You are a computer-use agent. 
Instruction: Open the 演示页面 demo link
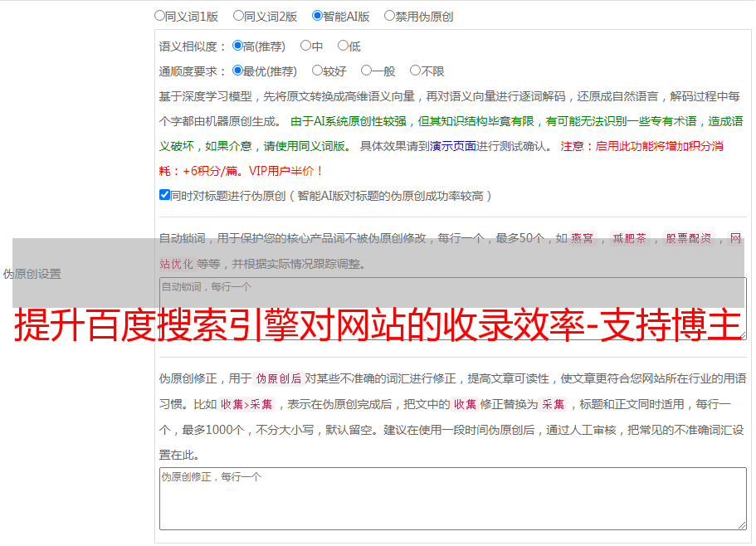[x=453, y=146]
